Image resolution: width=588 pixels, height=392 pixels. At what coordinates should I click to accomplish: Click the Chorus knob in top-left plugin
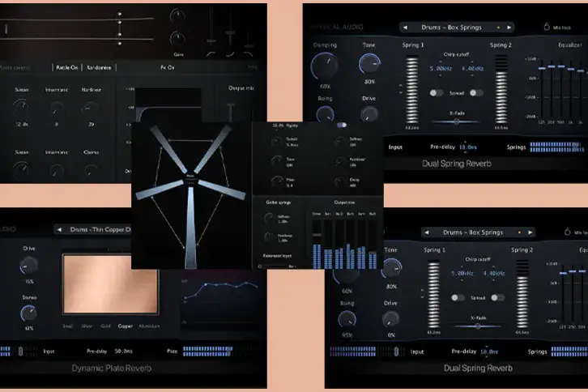coord(91,169)
